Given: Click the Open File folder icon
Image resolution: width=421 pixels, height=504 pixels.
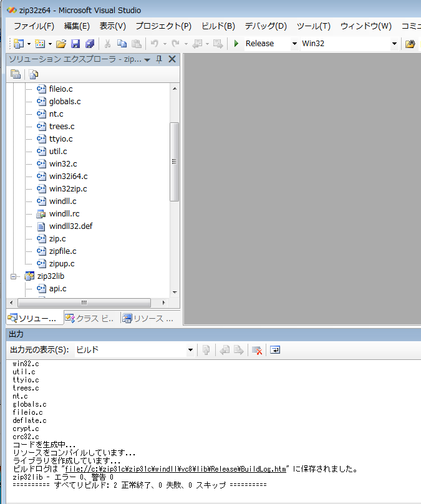Looking at the screenshot, I should pyautogui.click(x=61, y=44).
